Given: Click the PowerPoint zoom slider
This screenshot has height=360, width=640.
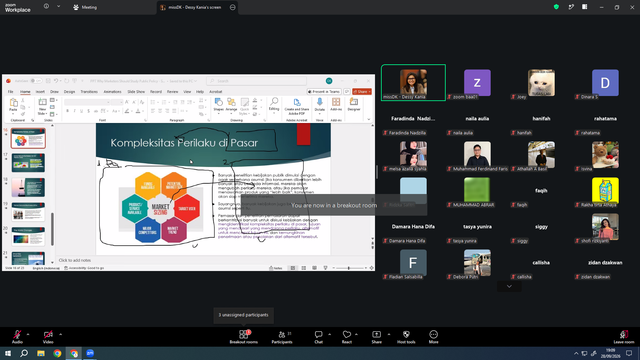Looking at the screenshot, I should pyautogui.click(x=349, y=268).
